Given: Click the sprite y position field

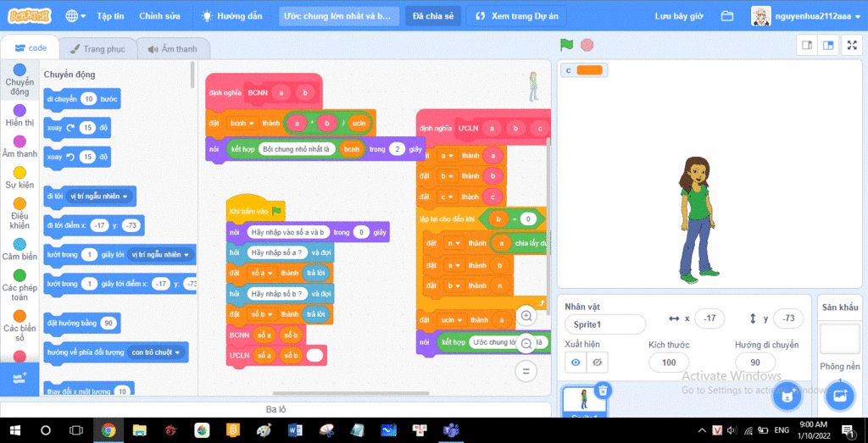Looking at the screenshot, I should [x=789, y=318].
